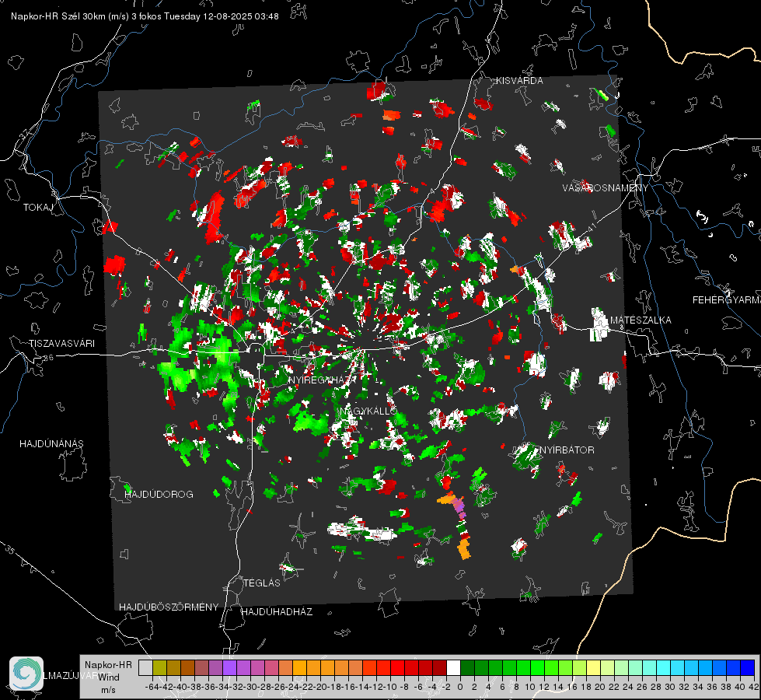This screenshot has height=700, width=761.
Task: Pick the bright red swatch above -10
Action: 397,667
